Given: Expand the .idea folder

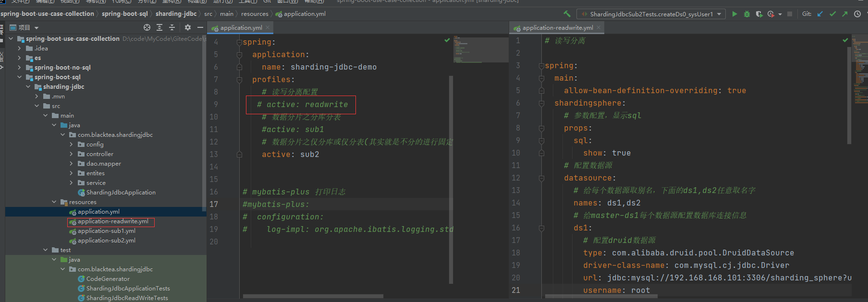Looking at the screenshot, I should tap(19, 48).
